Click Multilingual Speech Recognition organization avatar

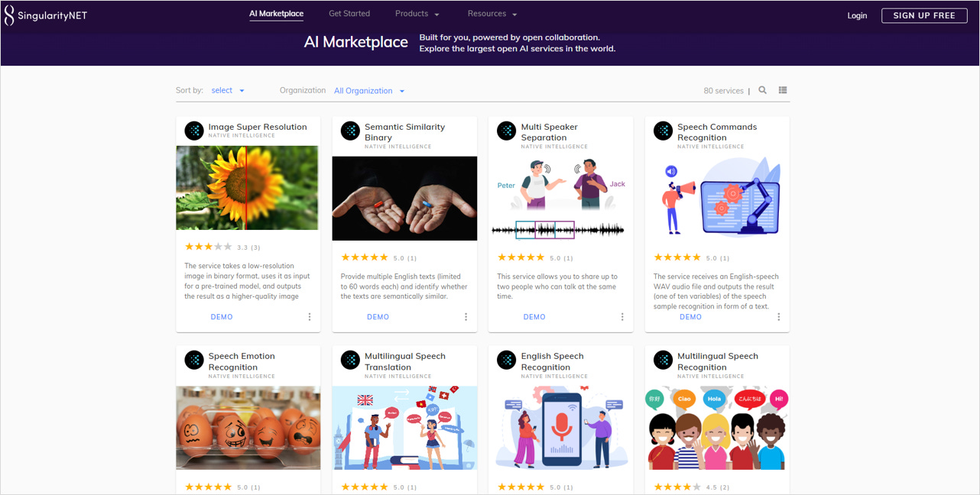(x=664, y=360)
